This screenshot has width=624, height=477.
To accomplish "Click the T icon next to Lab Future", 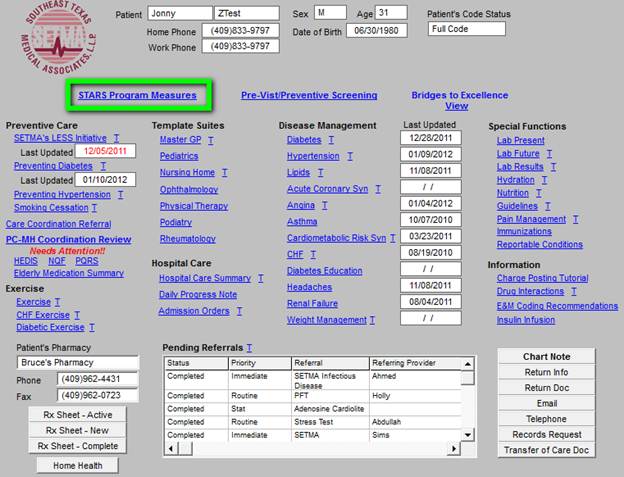I will point(550,154).
